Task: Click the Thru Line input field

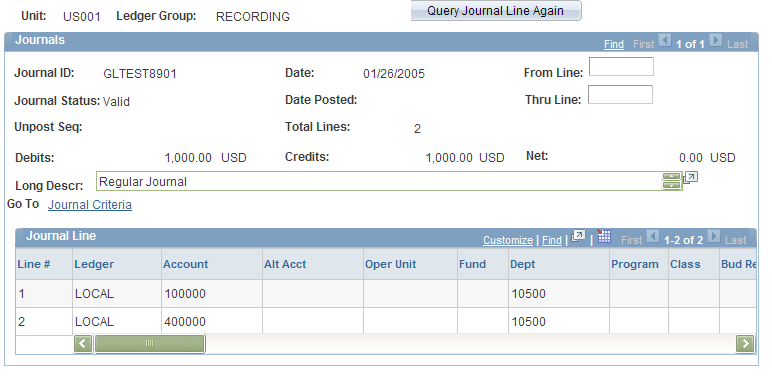Action: click(620, 95)
